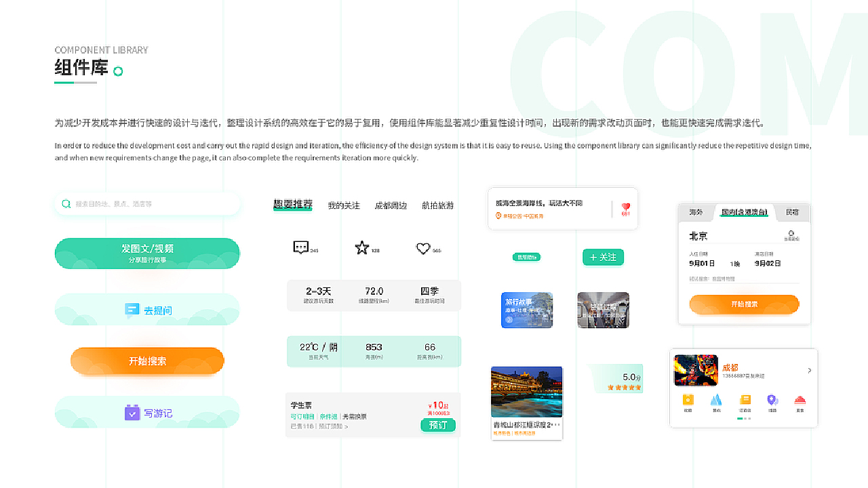Click the magnifier icon in the search bar
The image size is (868, 488).
[x=66, y=203]
